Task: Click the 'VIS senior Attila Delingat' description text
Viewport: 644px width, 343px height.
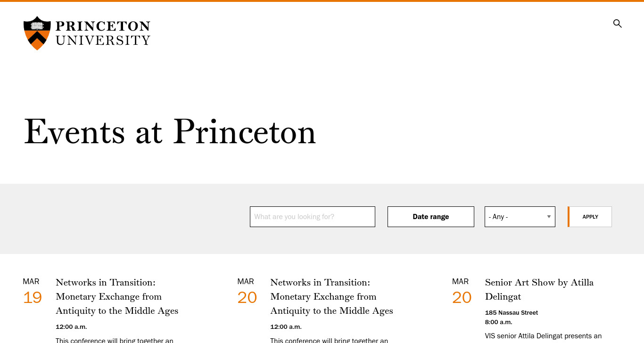Action: [543, 336]
